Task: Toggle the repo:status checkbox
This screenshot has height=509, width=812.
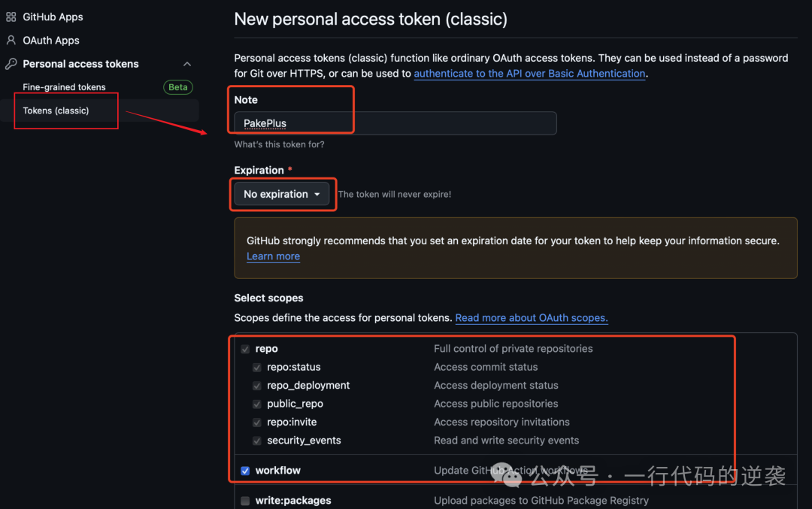Action: [x=256, y=367]
